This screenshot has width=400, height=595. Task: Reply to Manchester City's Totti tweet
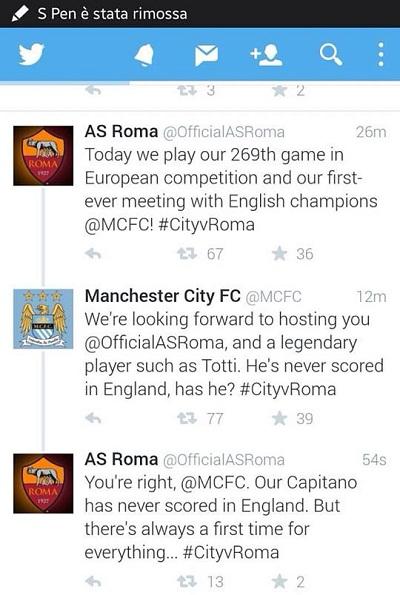point(93,418)
